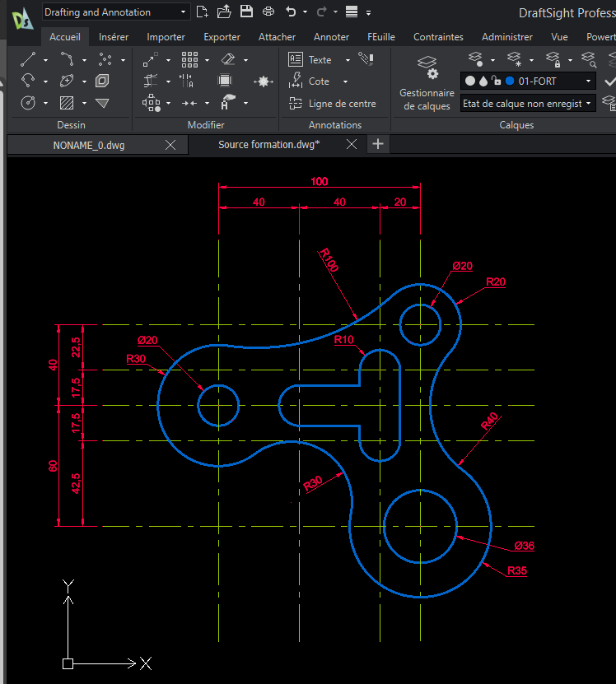Screen dimensions: 616x684
Task: Expand the Circle tool dropdown arrow
Action: [45, 104]
